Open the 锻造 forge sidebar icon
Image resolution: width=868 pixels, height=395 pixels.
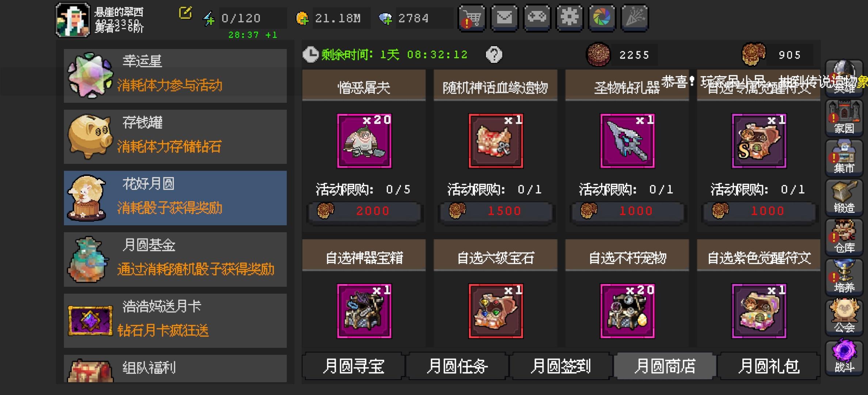pyautogui.click(x=844, y=198)
